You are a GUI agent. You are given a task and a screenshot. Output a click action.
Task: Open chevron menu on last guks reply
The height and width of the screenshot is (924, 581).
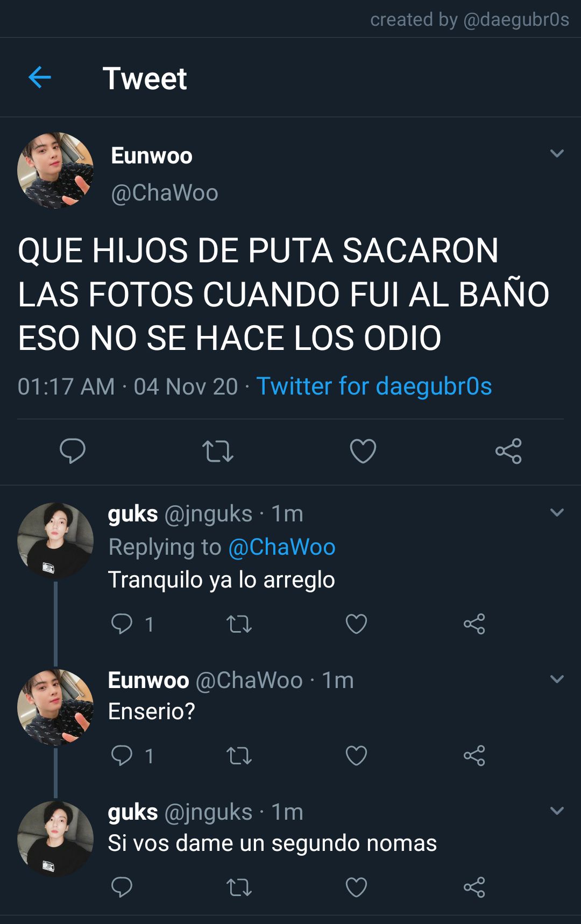[x=557, y=811]
